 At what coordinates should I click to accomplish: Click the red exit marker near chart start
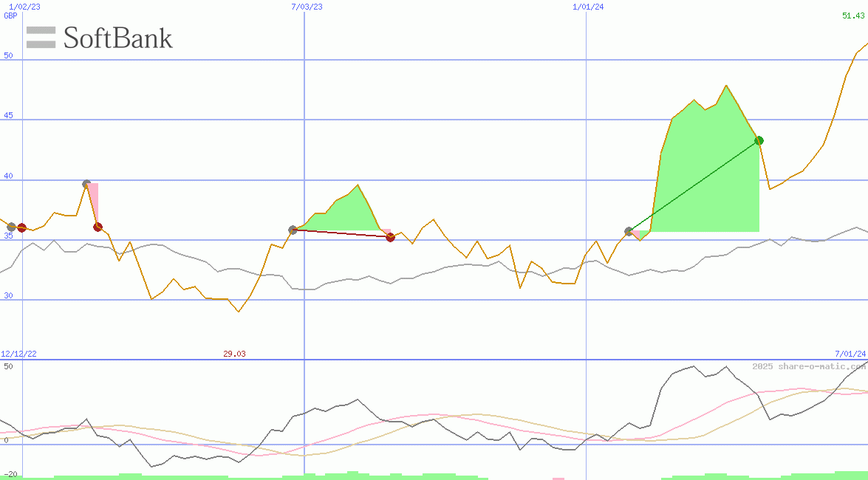pos(23,228)
